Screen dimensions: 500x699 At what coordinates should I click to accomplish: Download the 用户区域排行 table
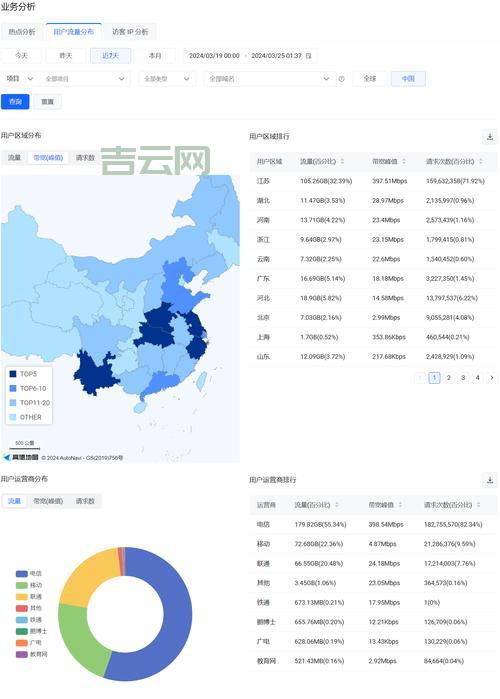coord(490,136)
